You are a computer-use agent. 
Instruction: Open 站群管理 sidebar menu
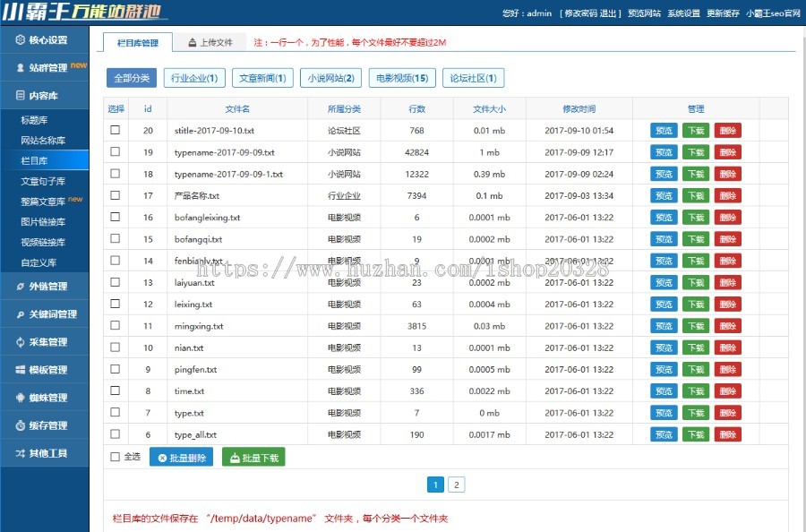point(44,67)
